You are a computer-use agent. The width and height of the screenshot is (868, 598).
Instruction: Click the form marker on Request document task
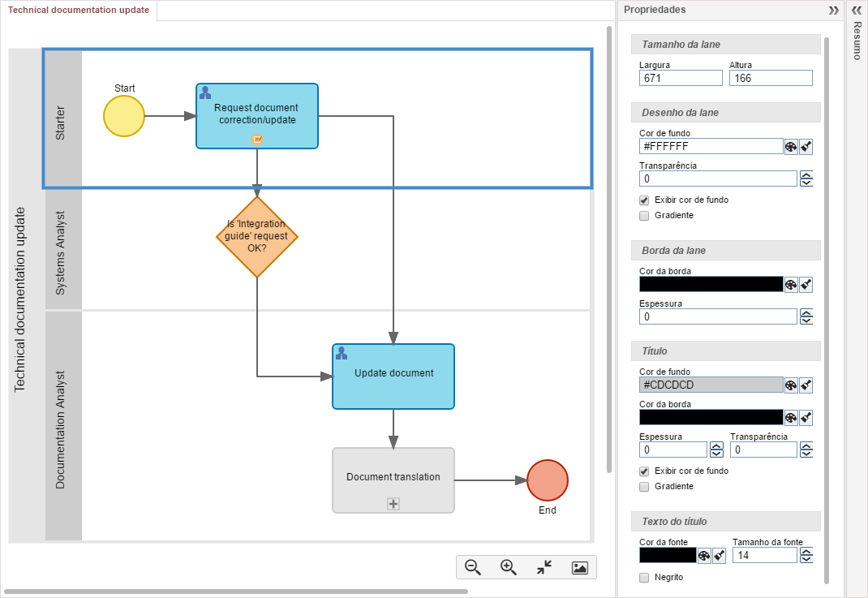click(x=257, y=140)
